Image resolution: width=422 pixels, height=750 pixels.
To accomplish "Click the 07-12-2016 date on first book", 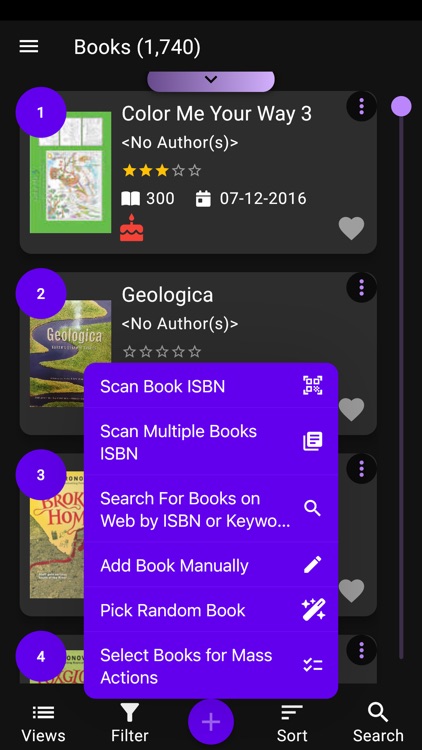I will click(263, 199).
